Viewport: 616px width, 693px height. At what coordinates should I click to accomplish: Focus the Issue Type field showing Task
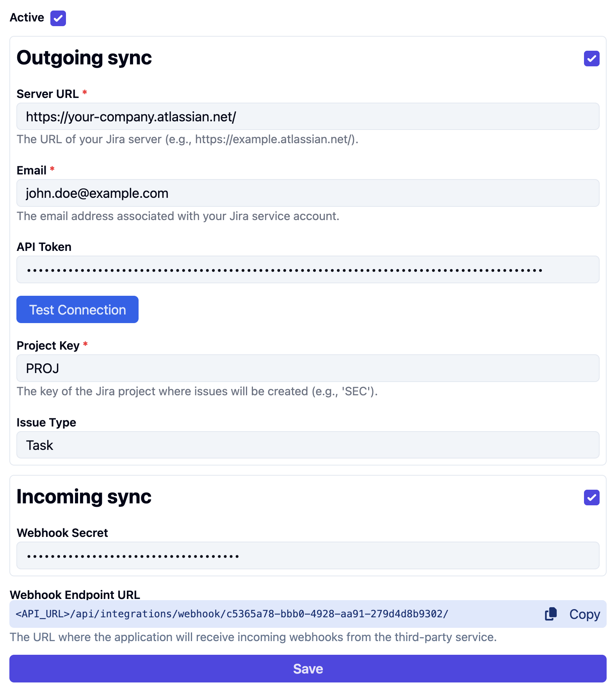coord(308,445)
